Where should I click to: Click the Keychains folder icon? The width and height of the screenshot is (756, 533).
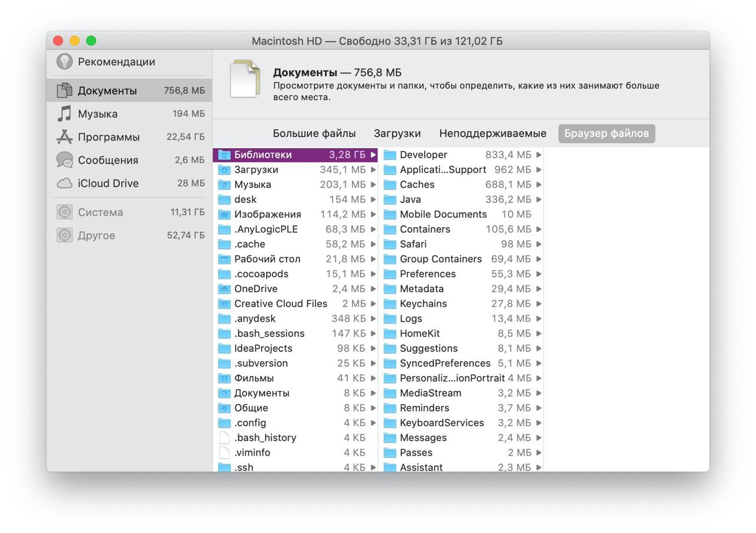coord(390,303)
